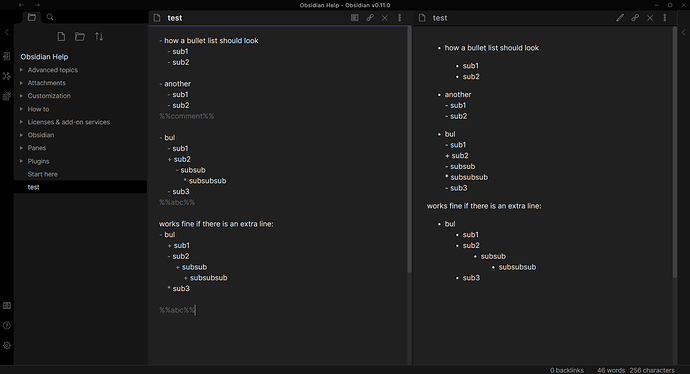
Task: Minimize the Obsidian window
Action: coord(657,5)
